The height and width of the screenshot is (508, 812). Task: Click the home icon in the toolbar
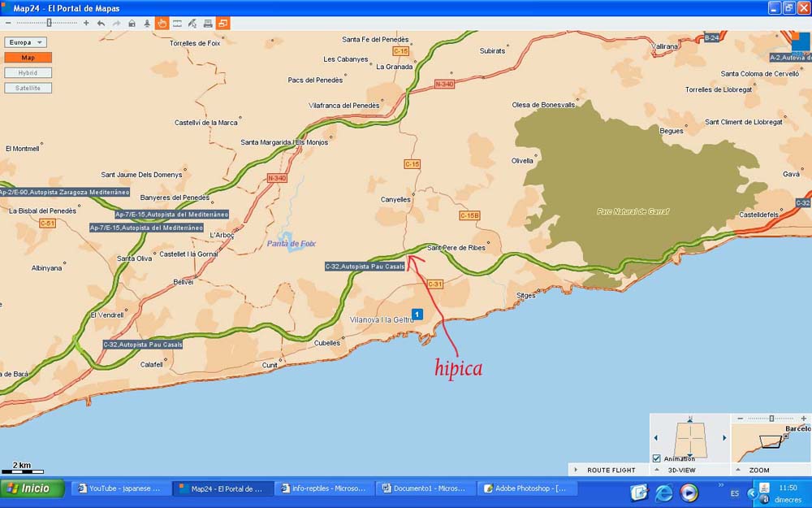coord(132,23)
